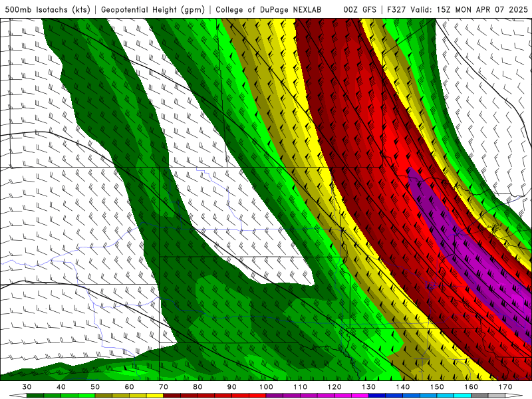Click the legend label '100'
Screen dimensions: 532x399
pyautogui.click(x=266, y=387)
